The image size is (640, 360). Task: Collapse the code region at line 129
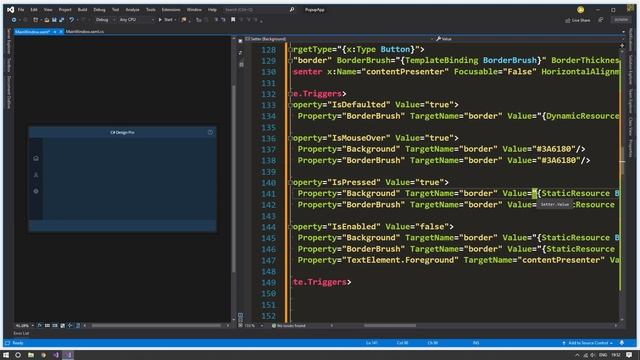click(291, 61)
